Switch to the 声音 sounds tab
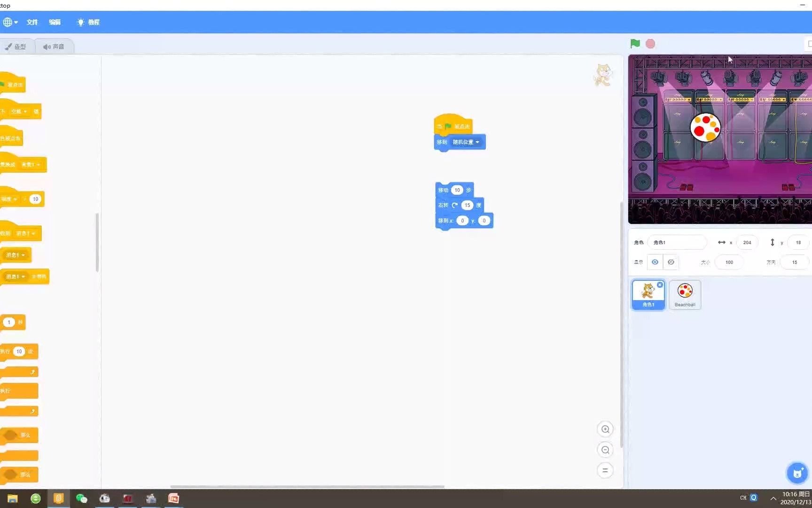The image size is (812, 508). click(54, 47)
